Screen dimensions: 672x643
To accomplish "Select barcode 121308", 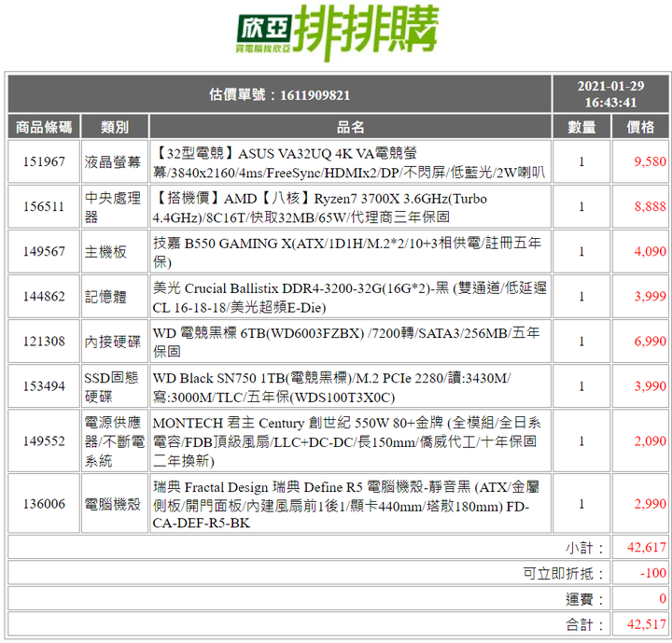I will pos(44,342).
